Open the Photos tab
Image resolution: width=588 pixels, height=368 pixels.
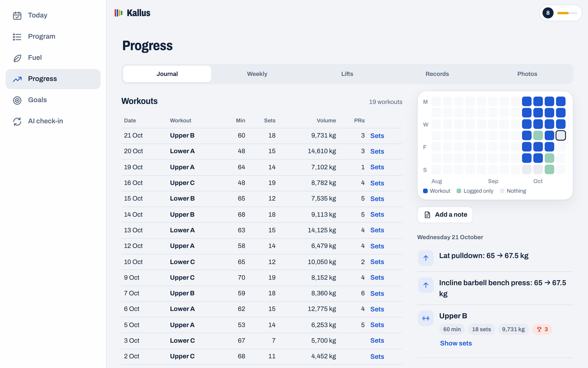pos(527,74)
